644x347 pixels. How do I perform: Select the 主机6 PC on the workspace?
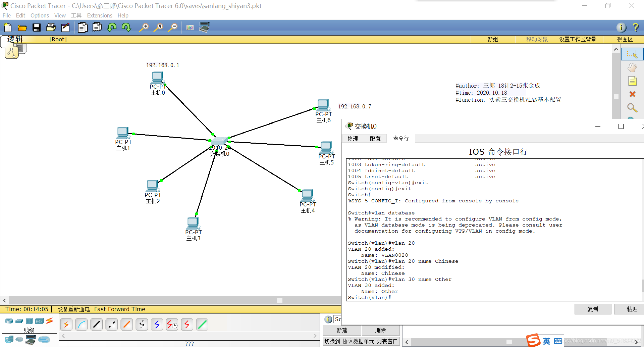pyautogui.click(x=323, y=105)
